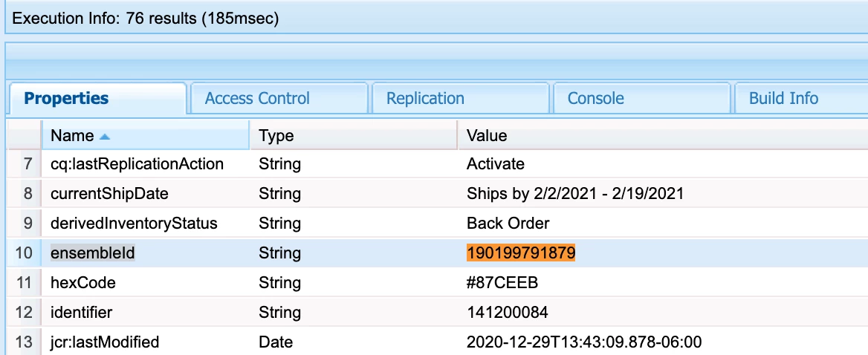Select the Activate value cell

[x=495, y=164]
